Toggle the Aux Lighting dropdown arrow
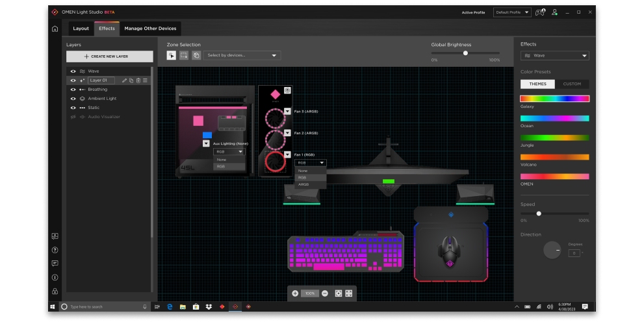The height and width of the screenshot is (322, 644). point(206,143)
